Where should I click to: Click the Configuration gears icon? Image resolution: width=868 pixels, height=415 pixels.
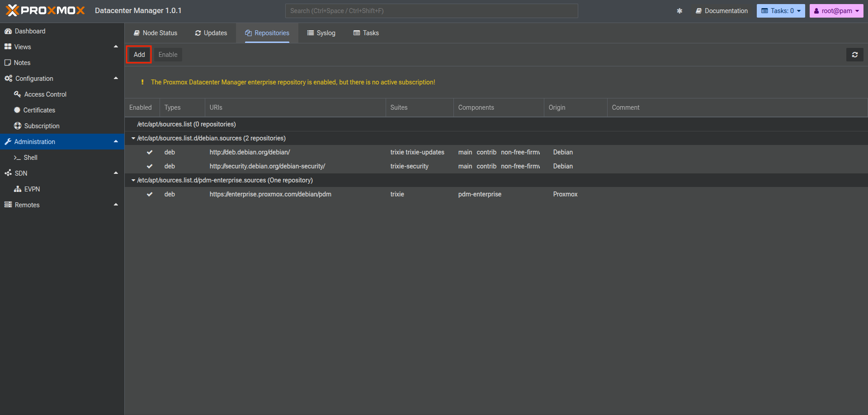pos(8,79)
